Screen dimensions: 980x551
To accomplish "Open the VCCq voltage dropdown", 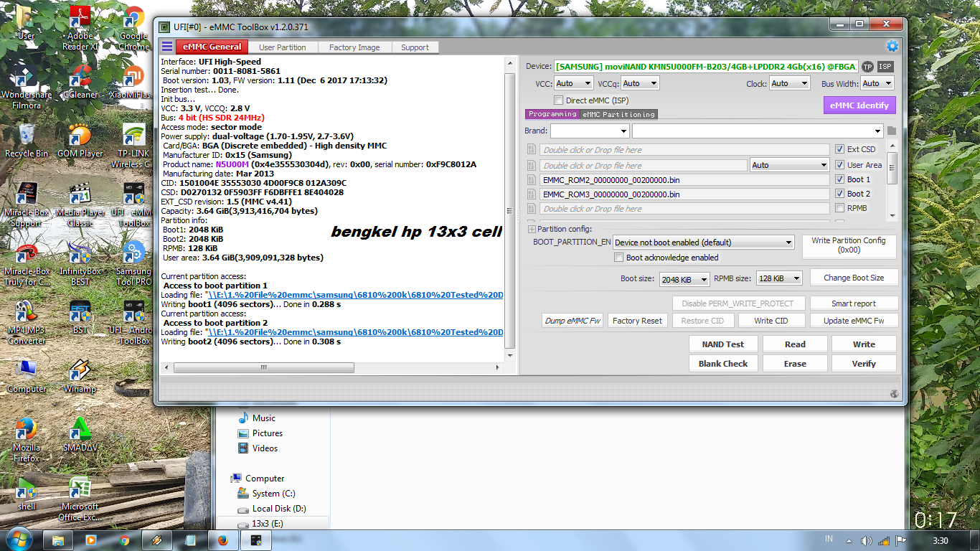I will (640, 83).
